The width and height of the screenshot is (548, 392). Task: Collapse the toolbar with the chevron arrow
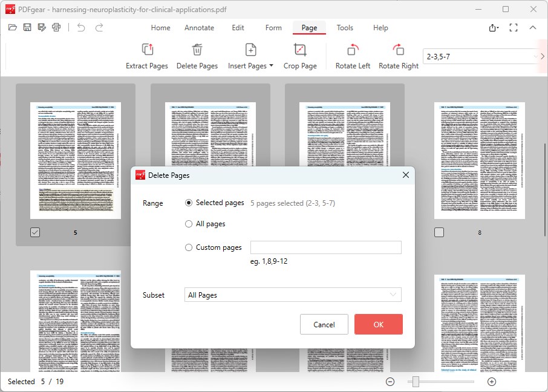533,28
